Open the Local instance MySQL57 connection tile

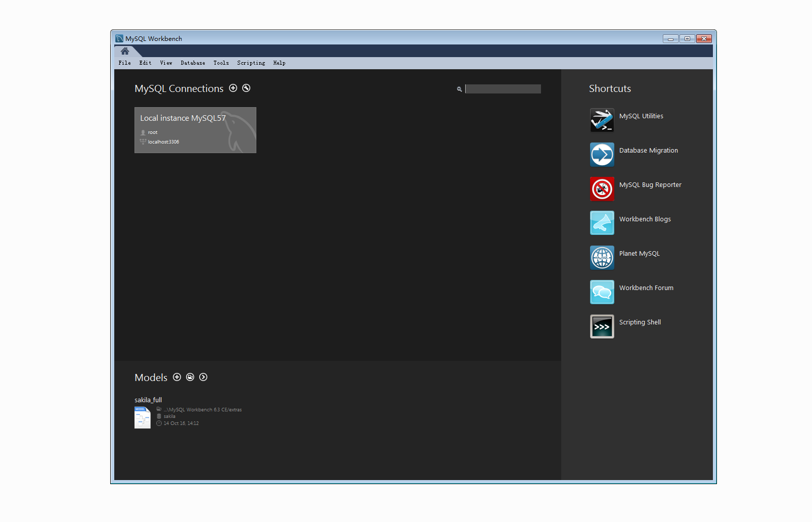(x=195, y=130)
